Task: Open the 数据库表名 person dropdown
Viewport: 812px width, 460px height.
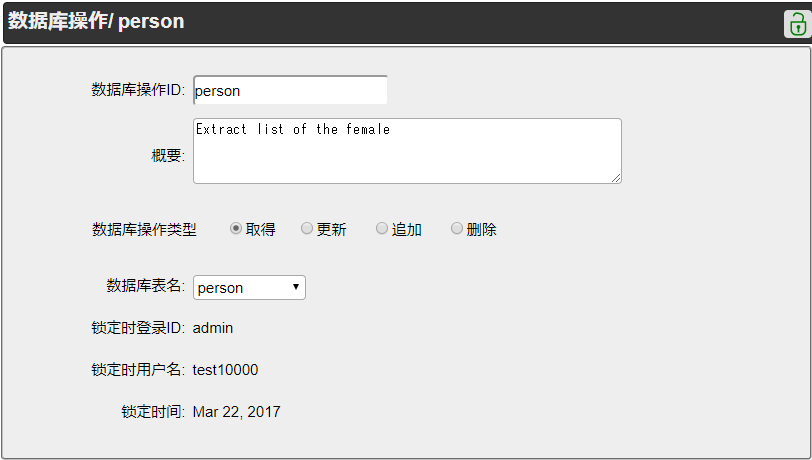Action: [x=249, y=288]
